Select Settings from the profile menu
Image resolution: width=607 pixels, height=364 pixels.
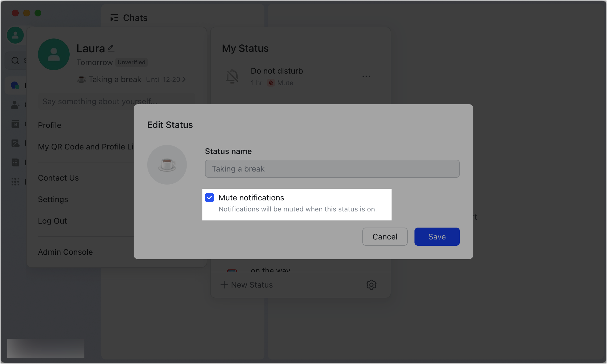[x=53, y=199]
